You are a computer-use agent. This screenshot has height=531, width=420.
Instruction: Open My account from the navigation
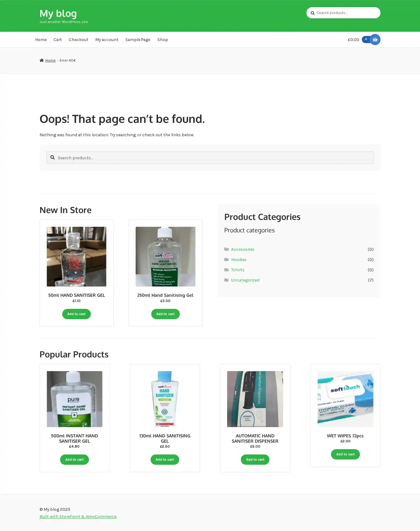(x=107, y=40)
